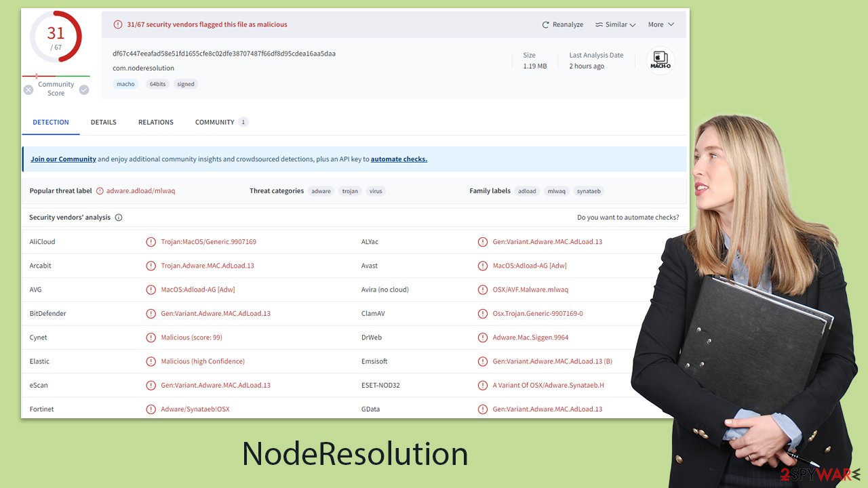Viewport: 868px width, 488px height.
Task: Click the signed file tag
Action: (186, 84)
